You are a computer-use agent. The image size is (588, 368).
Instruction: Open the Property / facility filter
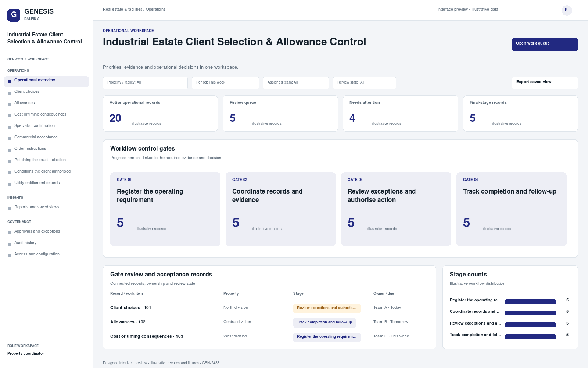(145, 83)
